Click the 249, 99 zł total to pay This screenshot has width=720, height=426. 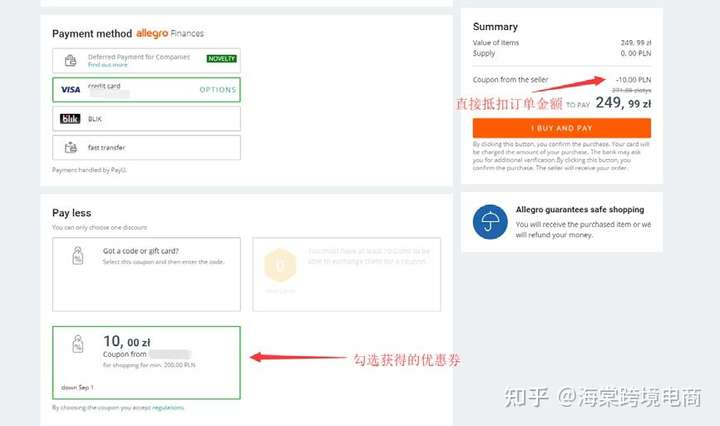(624, 103)
